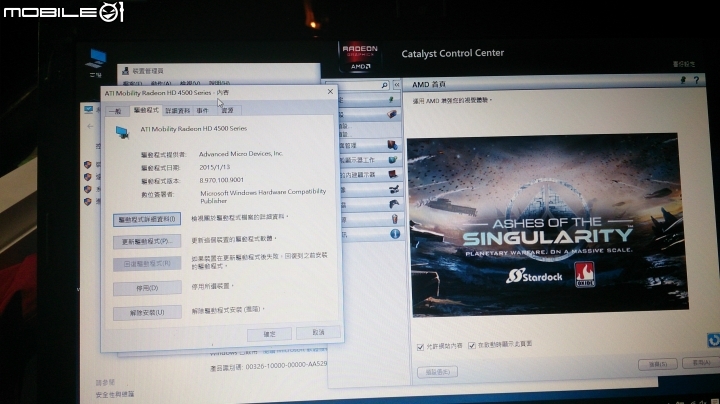Click the driver version '8.970.100.9001'

pos(221,180)
